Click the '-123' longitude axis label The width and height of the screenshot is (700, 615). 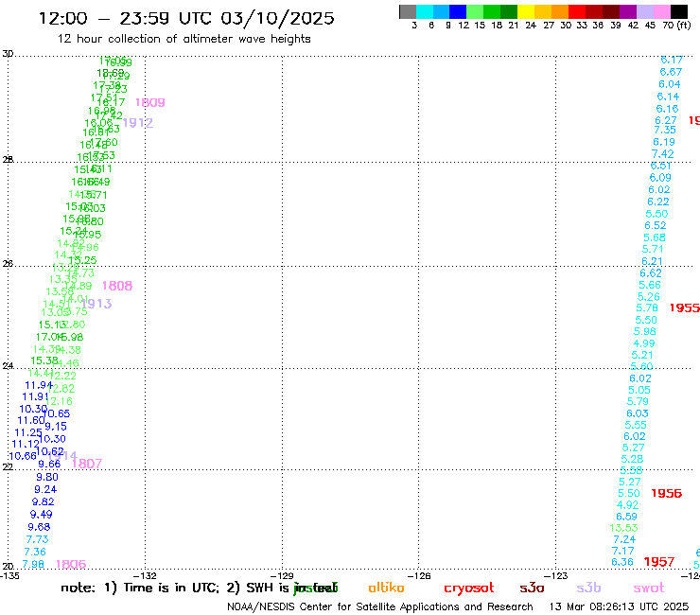click(556, 575)
